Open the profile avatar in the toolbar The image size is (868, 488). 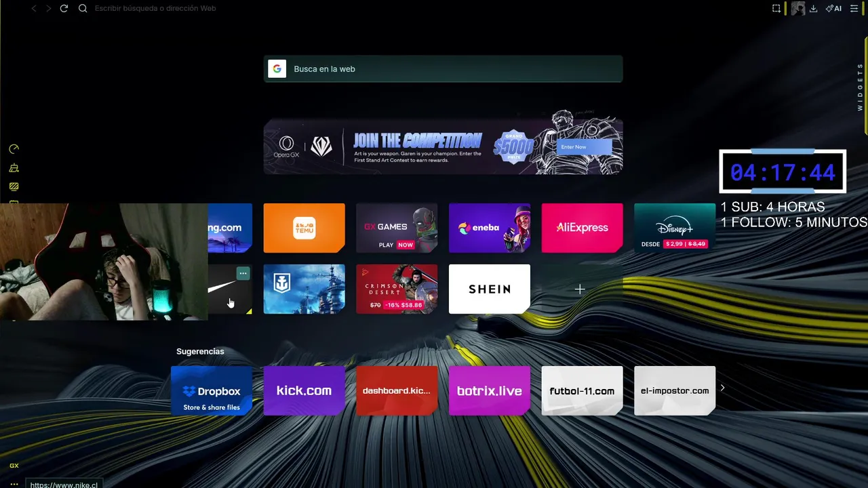[798, 9]
